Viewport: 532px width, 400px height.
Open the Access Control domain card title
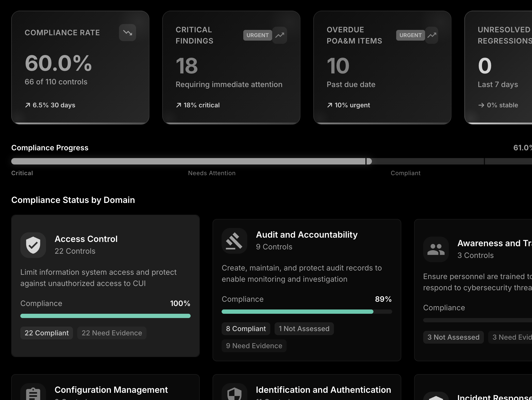pyautogui.click(x=86, y=239)
